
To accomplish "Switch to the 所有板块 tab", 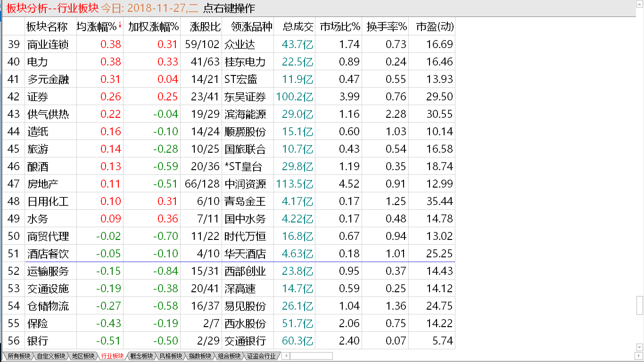I will [x=19, y=356].
